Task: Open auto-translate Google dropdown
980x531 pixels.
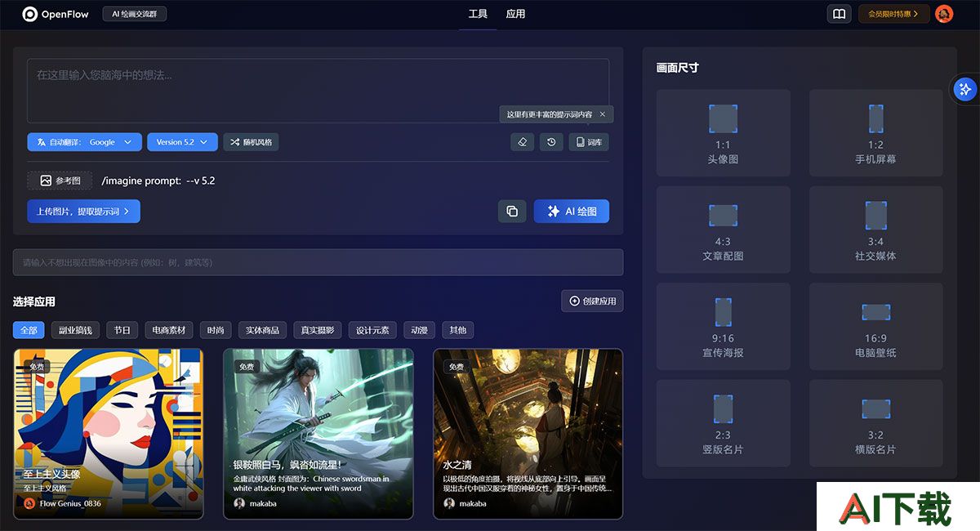Action: pyautogui.click(x=85, y=142)
